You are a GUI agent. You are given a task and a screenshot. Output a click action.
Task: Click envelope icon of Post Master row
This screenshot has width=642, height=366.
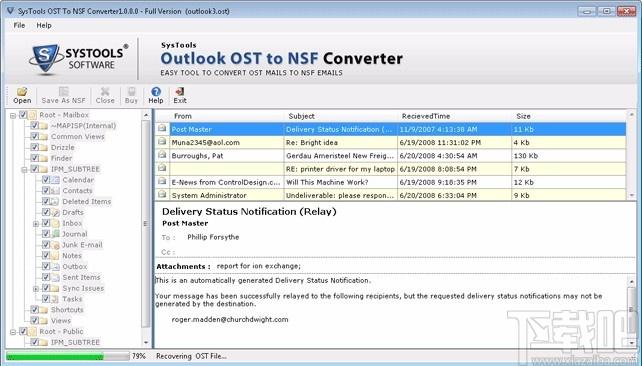click(x=162, y=129)
